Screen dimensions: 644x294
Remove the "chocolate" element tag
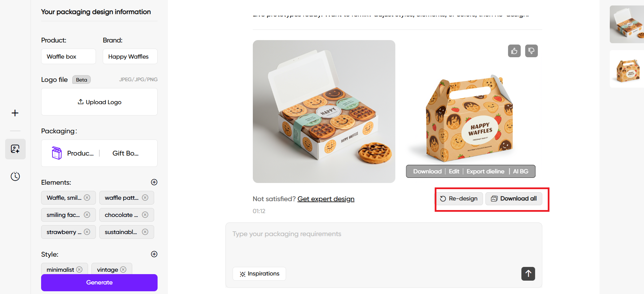[145, 215]
